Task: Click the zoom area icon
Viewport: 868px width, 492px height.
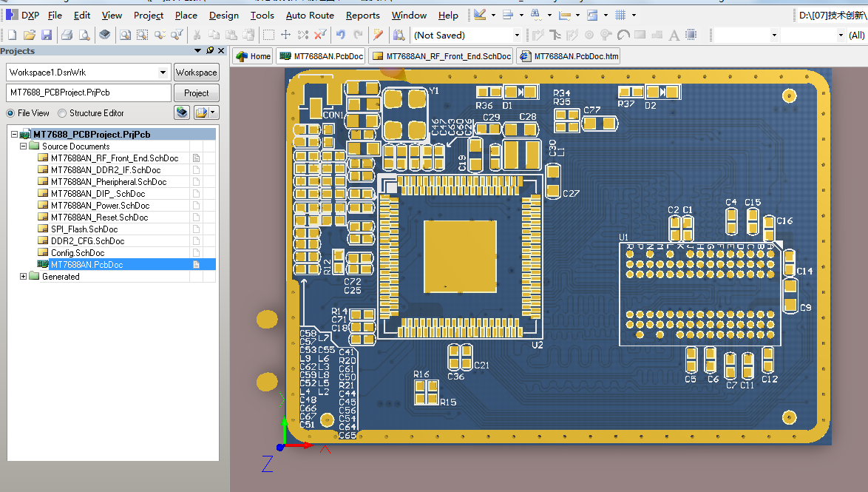Action: pos(142,35)
